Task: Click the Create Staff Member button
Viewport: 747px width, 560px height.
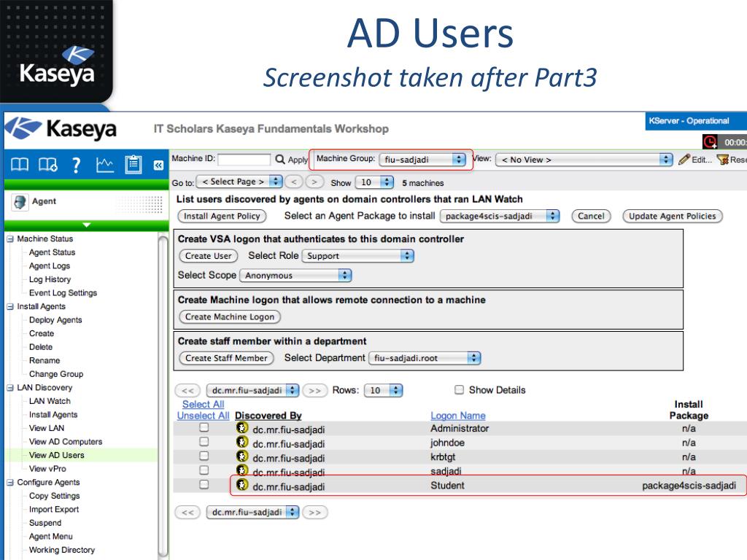Action: point(226,358)
